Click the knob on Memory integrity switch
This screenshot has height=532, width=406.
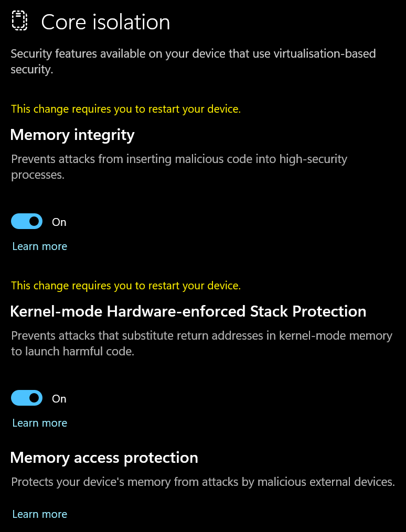tap(35, 222)
